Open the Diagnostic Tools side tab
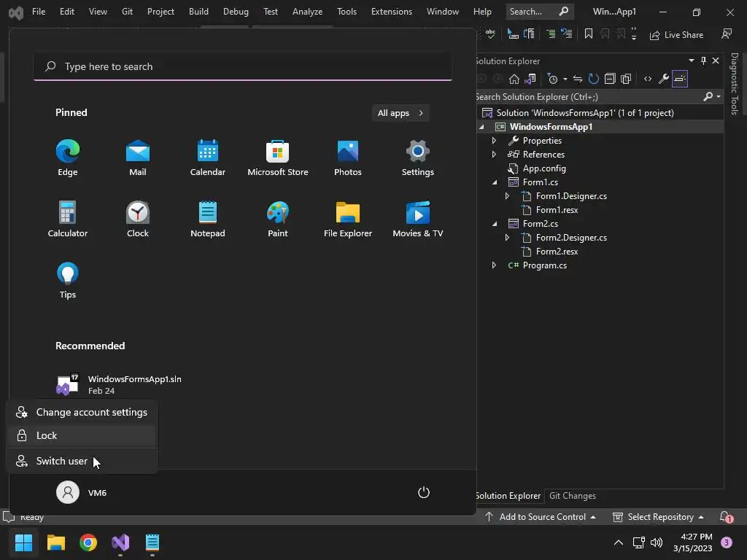Image resolution: width=747 pixels, height=560 pixels. (735, 84)
